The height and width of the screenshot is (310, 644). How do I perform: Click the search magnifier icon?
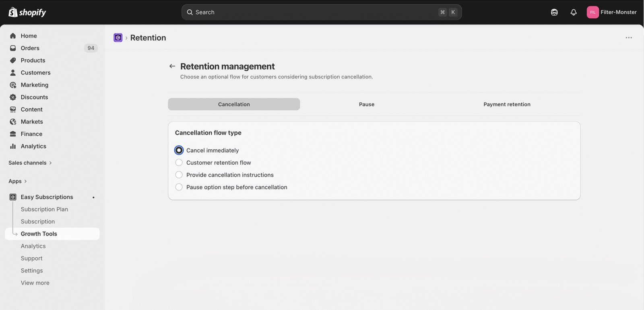click(x=190, y=12)
